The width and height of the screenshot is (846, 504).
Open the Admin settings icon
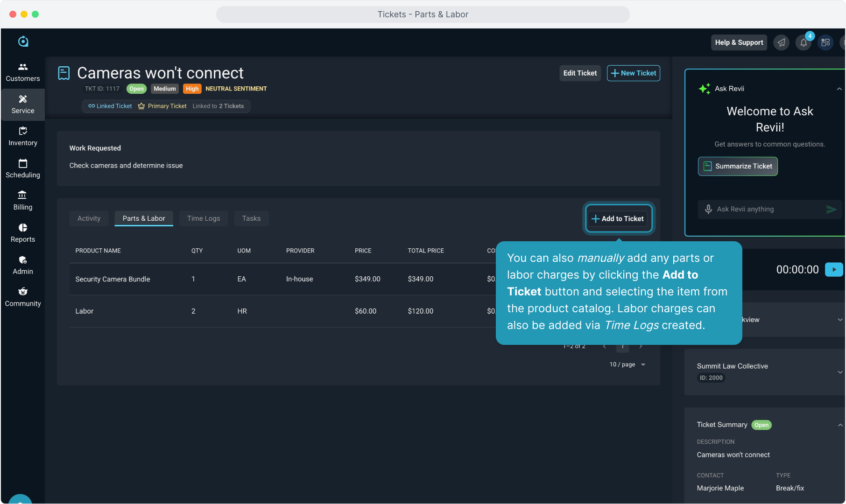pos(22,265)
